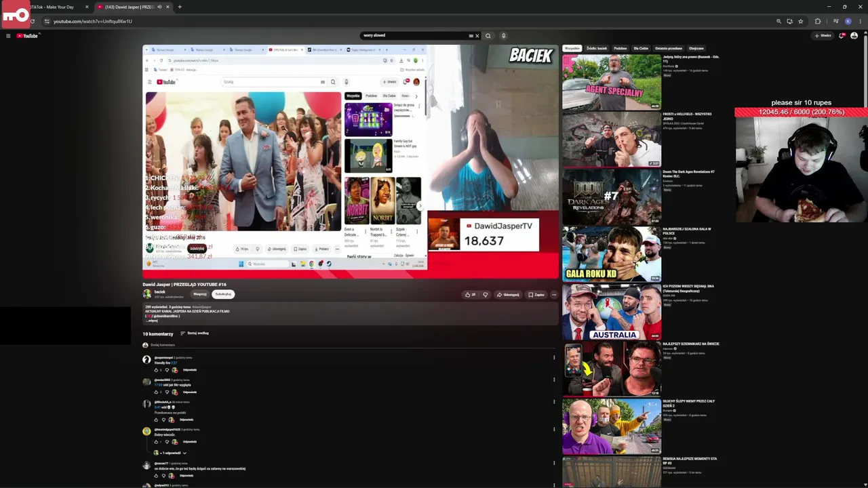Open the YouTube guide hamburger menu
The width and height of the screenshot is (868, 488).
(8, 36)
